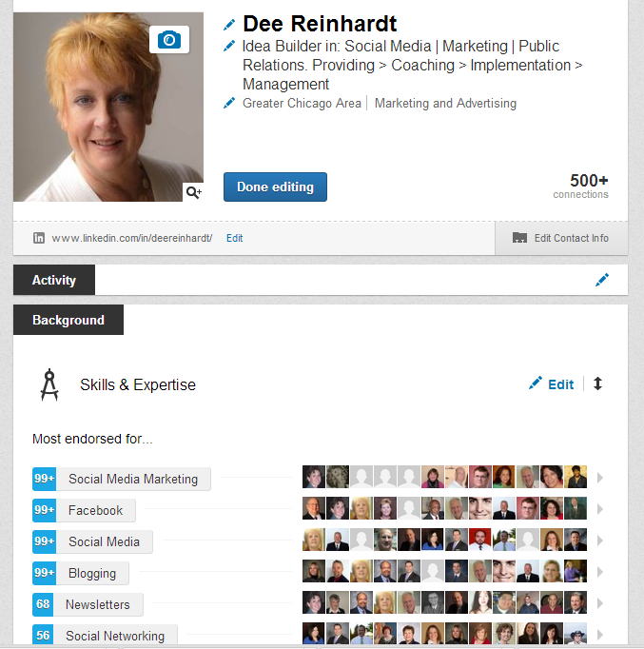Expand endorsers arrow for Social Media Marketing
This screenshot has width=644, height=649.
click(599, 478)
